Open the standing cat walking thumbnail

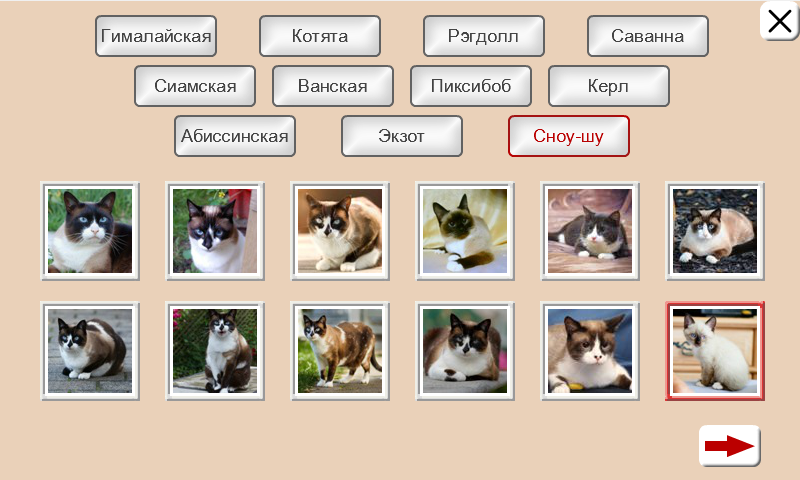[x=340, y=351]
